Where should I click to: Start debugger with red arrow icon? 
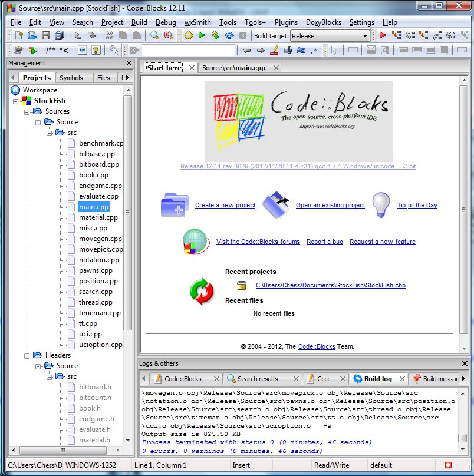click(x=383, y=35)
